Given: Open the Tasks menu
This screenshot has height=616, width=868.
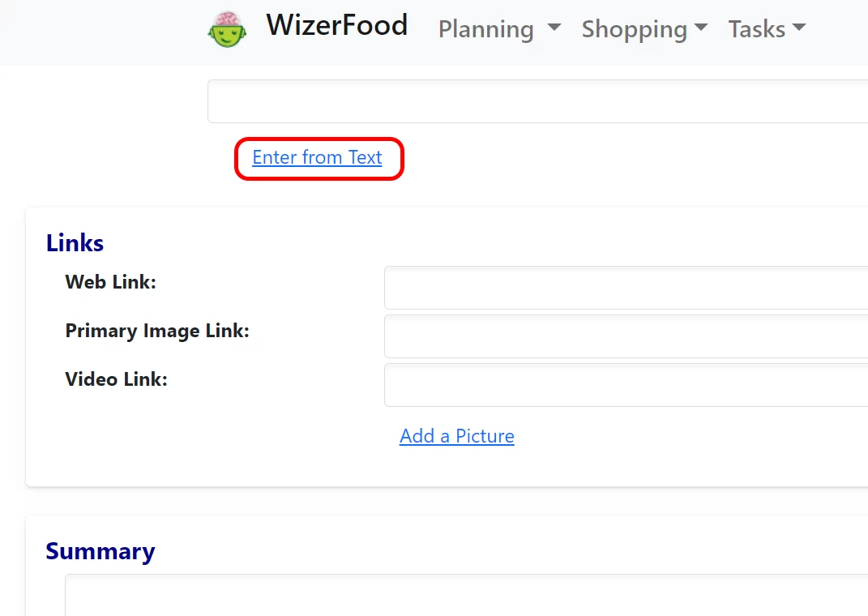Looking at the screenshot, I should click(x=756, y=29).
